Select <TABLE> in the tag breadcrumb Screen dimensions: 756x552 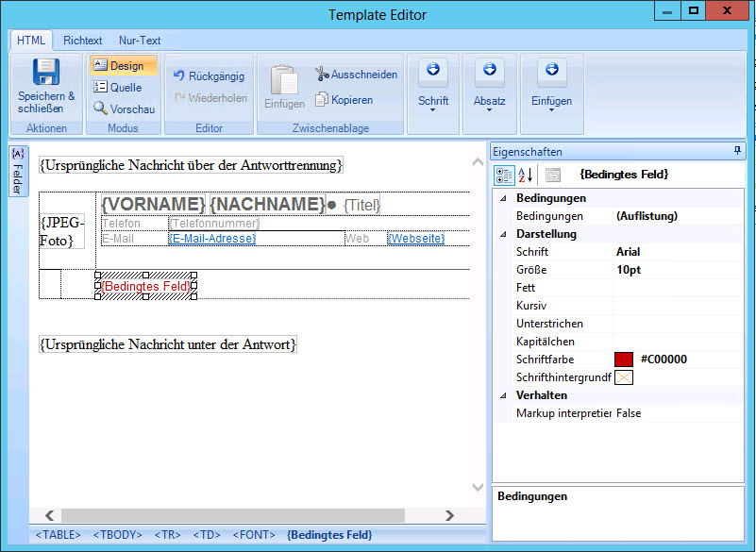58,535
